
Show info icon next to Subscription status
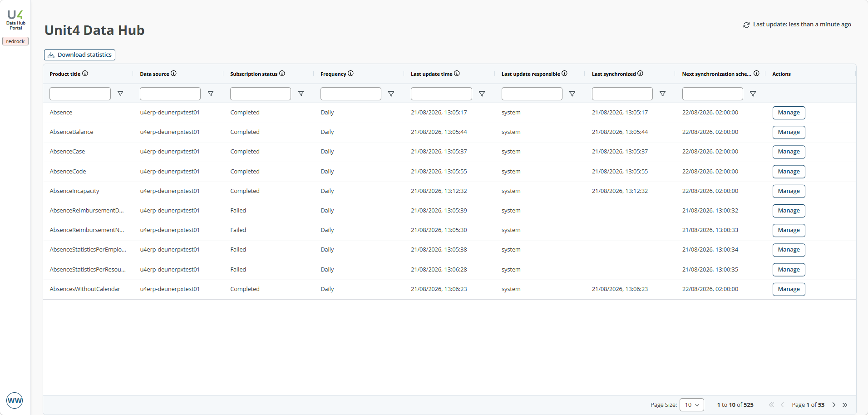coord(282,74)
